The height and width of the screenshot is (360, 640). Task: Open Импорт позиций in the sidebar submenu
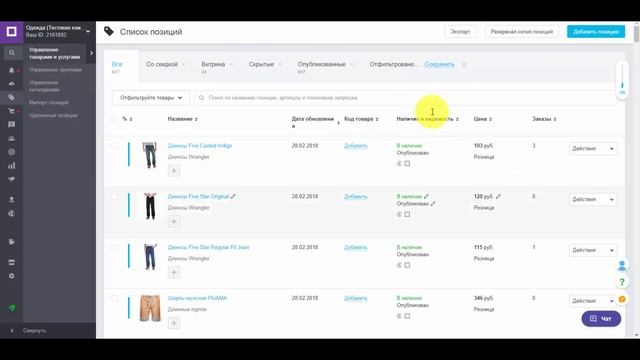(49, 102)
